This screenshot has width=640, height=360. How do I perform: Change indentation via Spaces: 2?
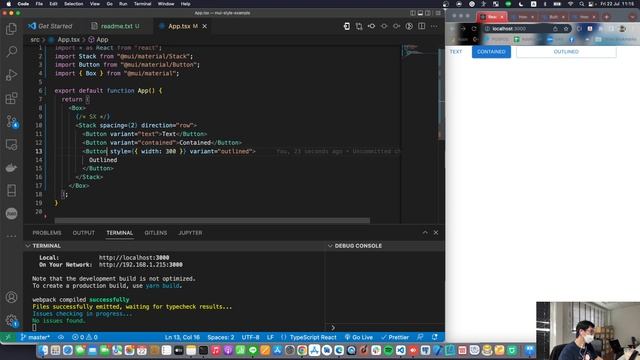click(x=221, y=337)
